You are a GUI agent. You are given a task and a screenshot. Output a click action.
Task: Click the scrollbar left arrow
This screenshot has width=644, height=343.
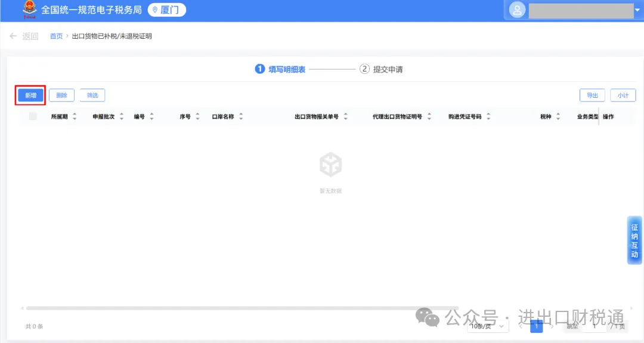(x=23, y=308)
